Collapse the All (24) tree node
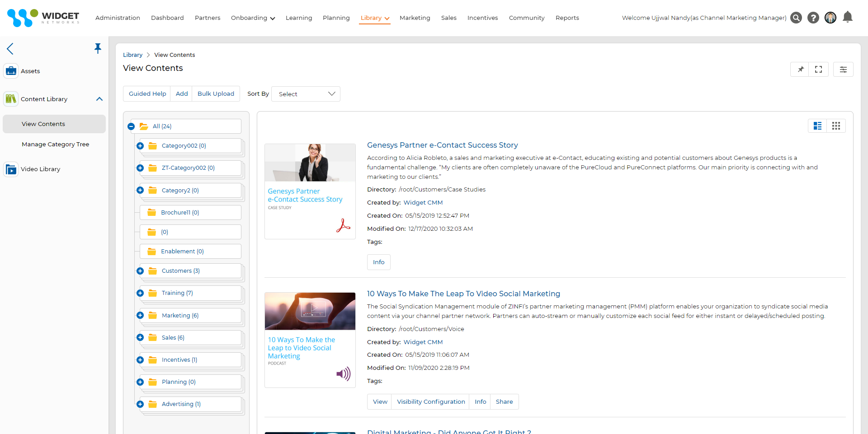Image resolution: width=868 pixels, height=434 pixels. click(x=131, y=126)
